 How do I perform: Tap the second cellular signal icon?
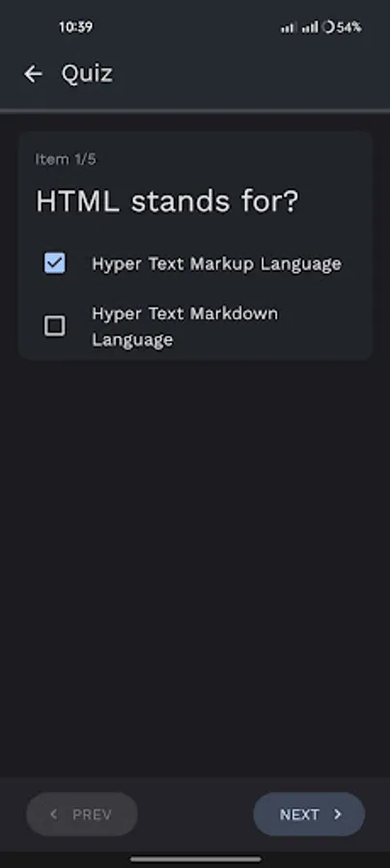[310, 27]
